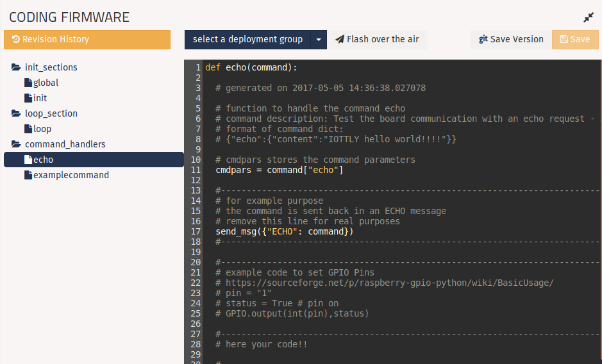Screen dimensions: 602x364
Task: Click the git icon in Save Version
Action: click(483, 39)
